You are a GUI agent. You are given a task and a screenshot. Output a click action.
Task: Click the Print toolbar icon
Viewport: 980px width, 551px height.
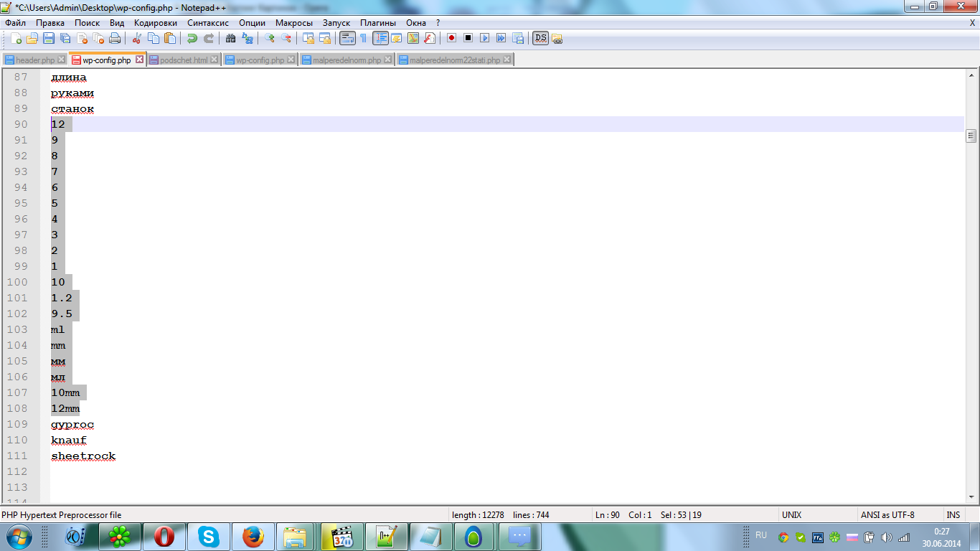115,39
